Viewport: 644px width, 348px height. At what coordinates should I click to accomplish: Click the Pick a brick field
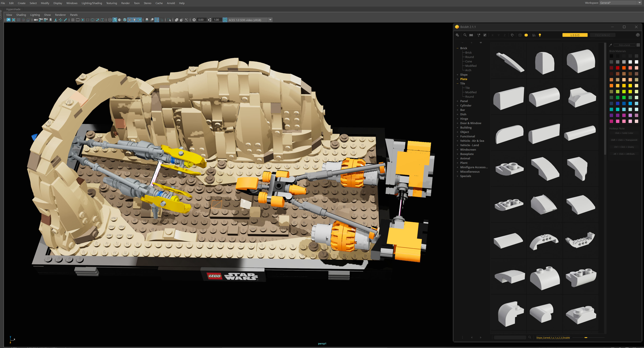pyautogui.click(x=624, y=45)
